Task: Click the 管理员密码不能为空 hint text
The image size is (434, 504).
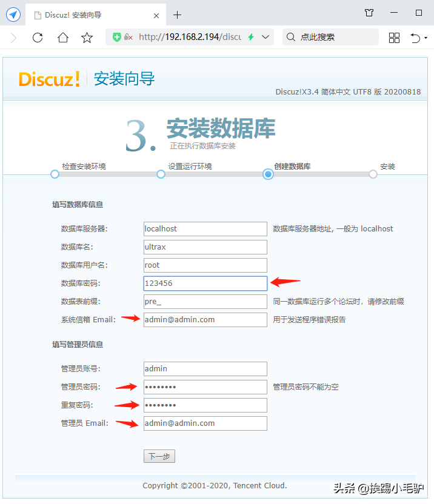Action: pyautogui.click(x=305, y=387)
